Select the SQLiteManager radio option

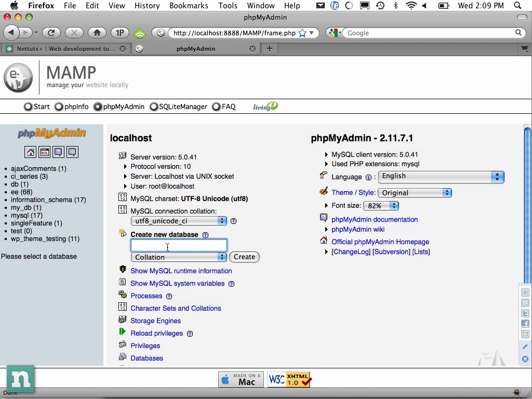tap(154, 107)
